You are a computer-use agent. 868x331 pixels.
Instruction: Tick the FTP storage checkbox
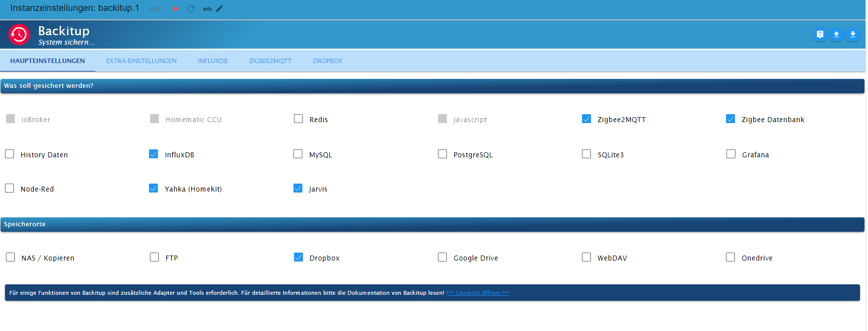tap(154, 257)
